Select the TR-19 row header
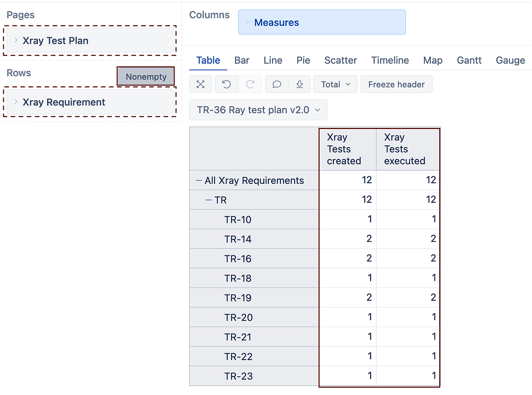This screenshot has width=532, height=395. (238, 298)
